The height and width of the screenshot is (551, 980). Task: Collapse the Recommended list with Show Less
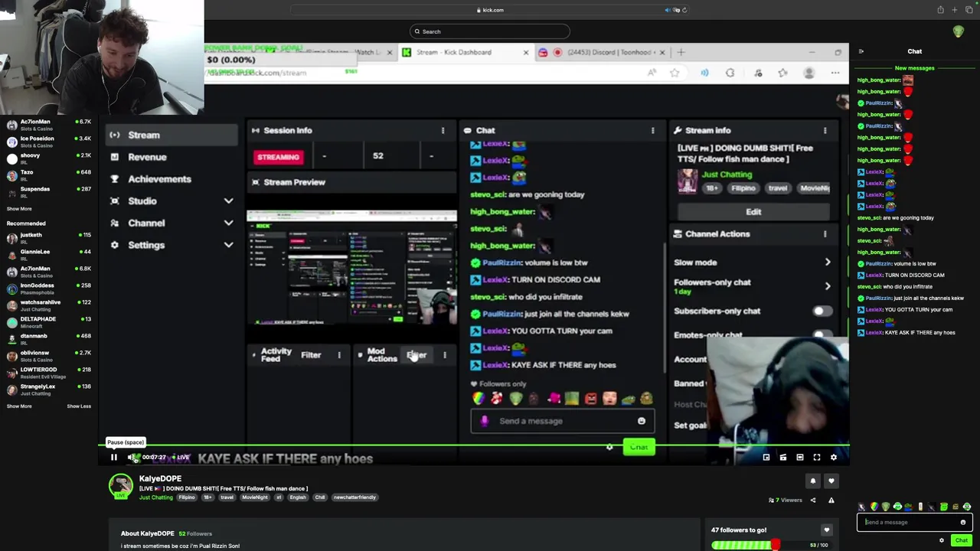pos(79,406)
